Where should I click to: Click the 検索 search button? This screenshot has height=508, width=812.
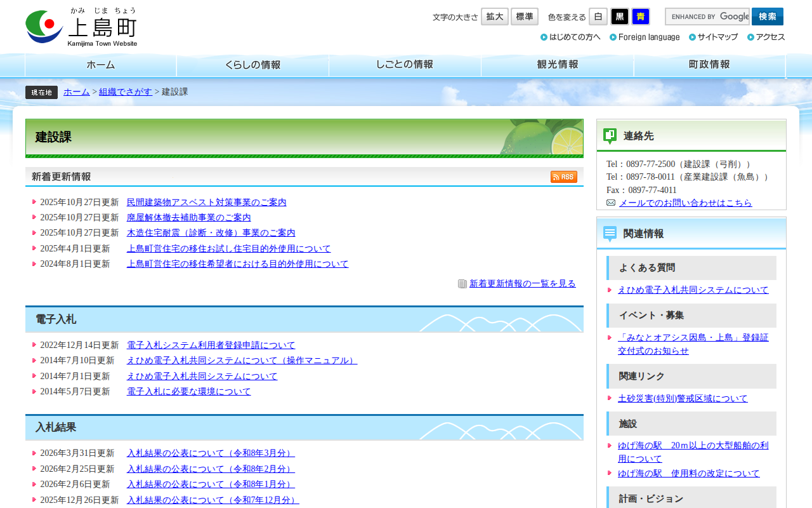(768, 17)
